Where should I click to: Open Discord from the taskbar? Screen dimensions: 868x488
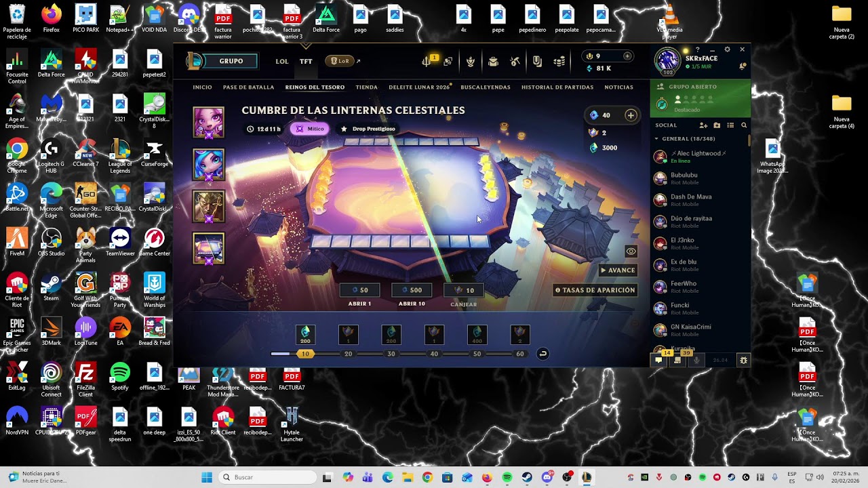(x=548, y=477)
